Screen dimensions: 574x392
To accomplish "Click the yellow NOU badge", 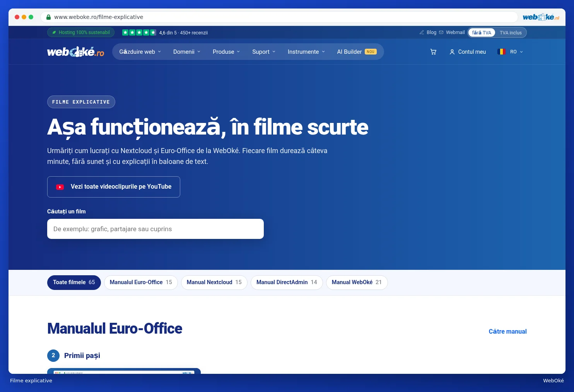I will coord(371,52).
